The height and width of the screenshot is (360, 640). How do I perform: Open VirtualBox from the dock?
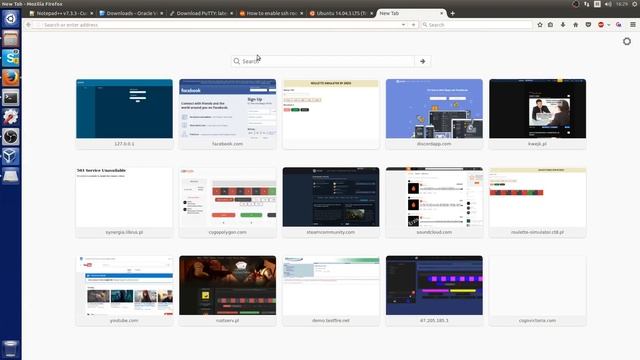[x=11, y=156]
